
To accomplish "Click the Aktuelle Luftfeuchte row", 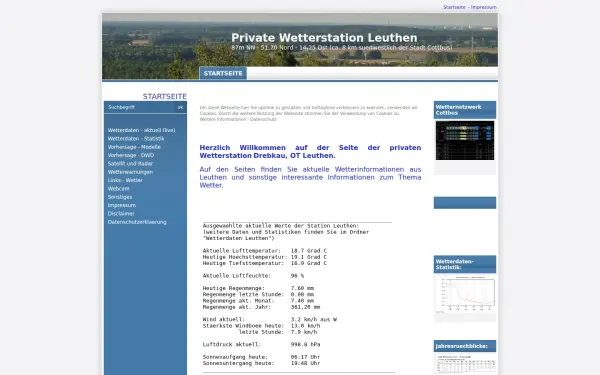I will click(x=253, y=276).
